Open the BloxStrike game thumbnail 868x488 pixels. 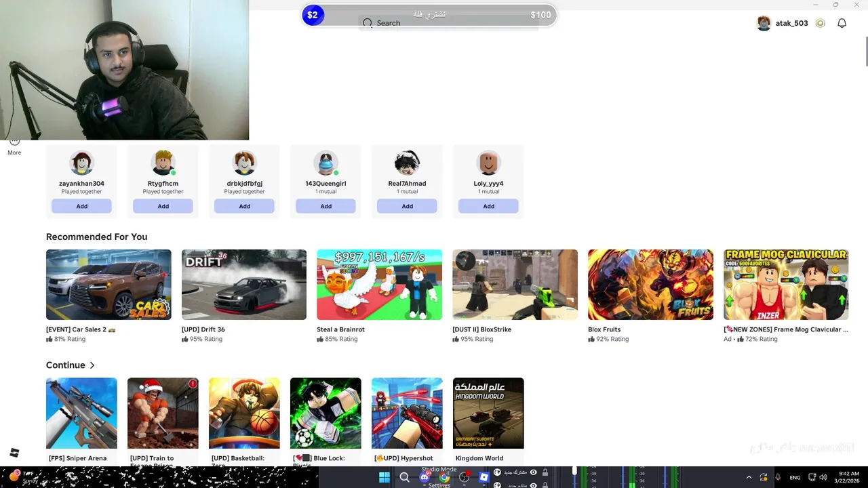pyautogui.click(x=515, y=285)
